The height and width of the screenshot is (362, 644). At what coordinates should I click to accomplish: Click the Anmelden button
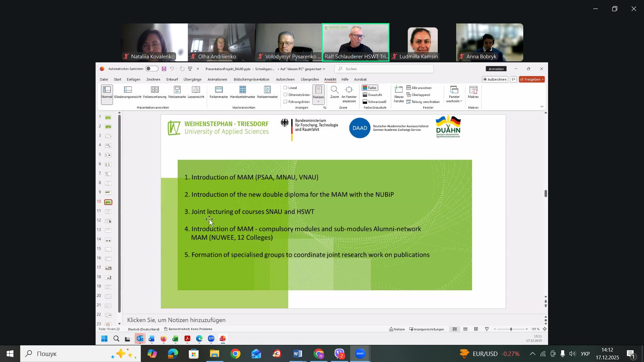[x=496, y=69]
